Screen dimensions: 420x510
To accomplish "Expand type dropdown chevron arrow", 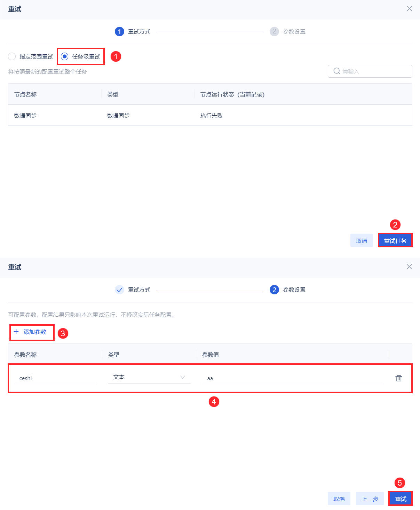I will coord(183,377).
